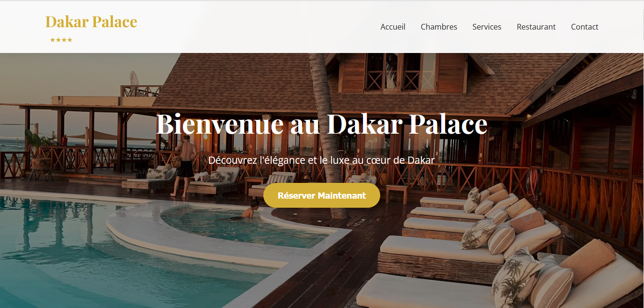
Task: Click the rooftop terrace railing at upper left
Action: pos(141,91)
